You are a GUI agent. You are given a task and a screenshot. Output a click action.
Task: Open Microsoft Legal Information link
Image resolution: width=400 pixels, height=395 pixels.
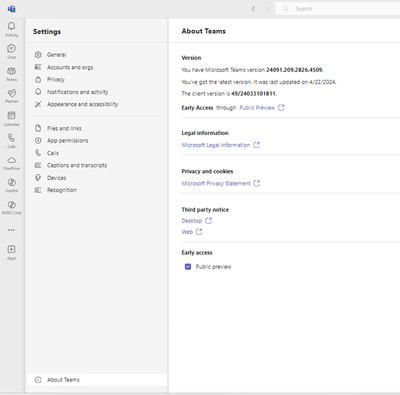pyautogui.click(x=216, y=145)
